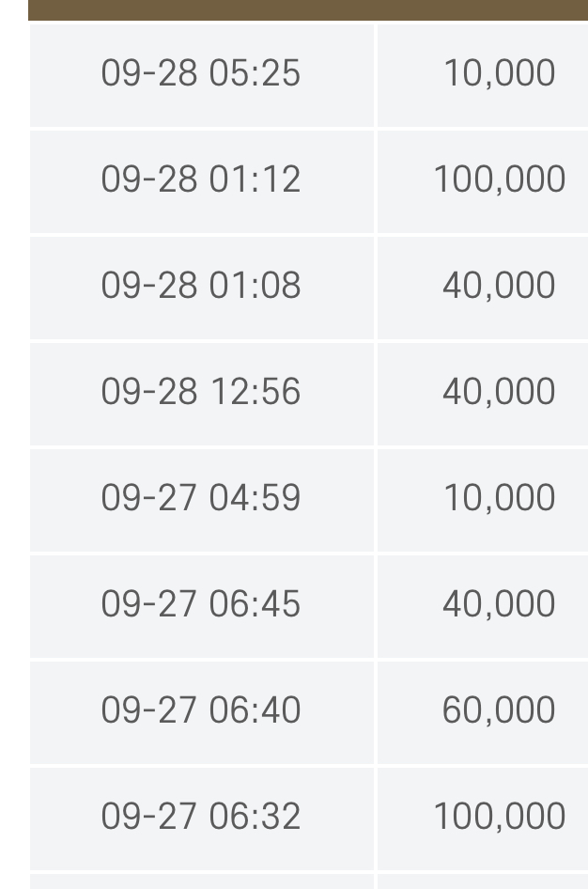
Task: Select the amount for 09-27 04:59 entry
Action: (498, 499)
